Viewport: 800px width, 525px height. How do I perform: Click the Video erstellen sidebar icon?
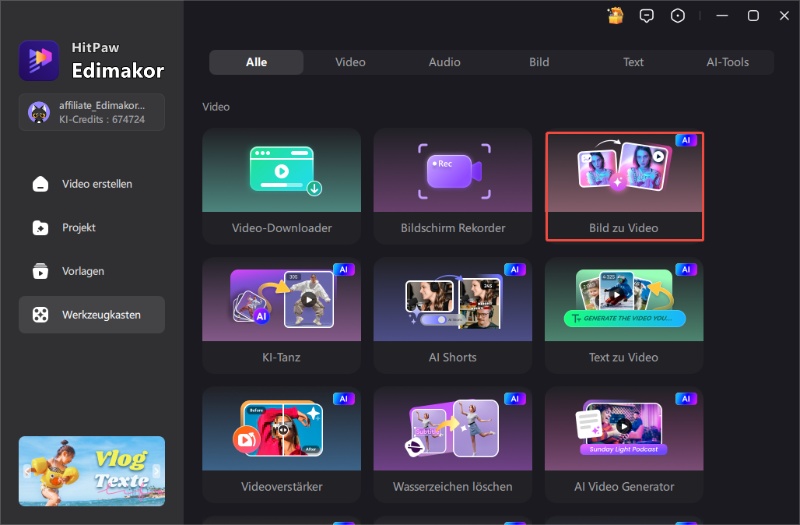(40, 184)
